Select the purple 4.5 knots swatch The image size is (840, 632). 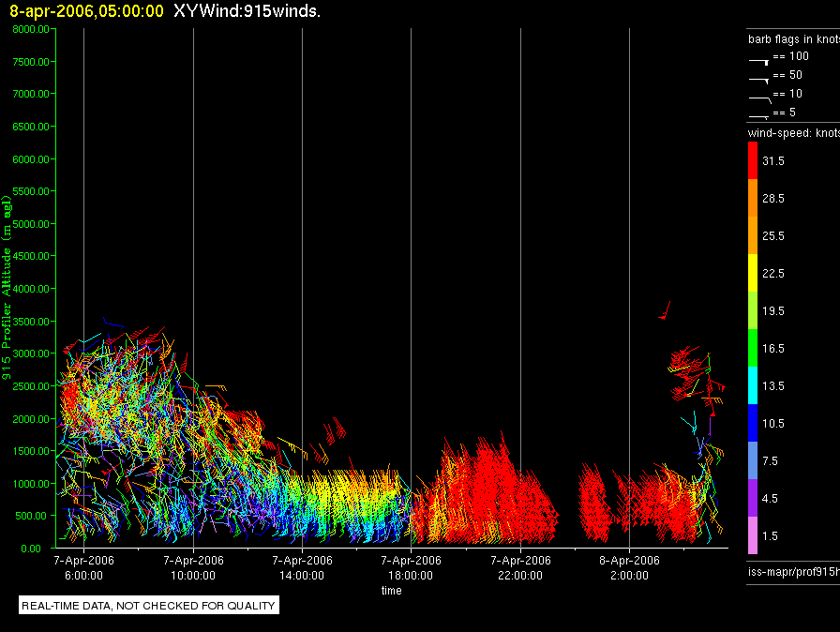(753, 498)
